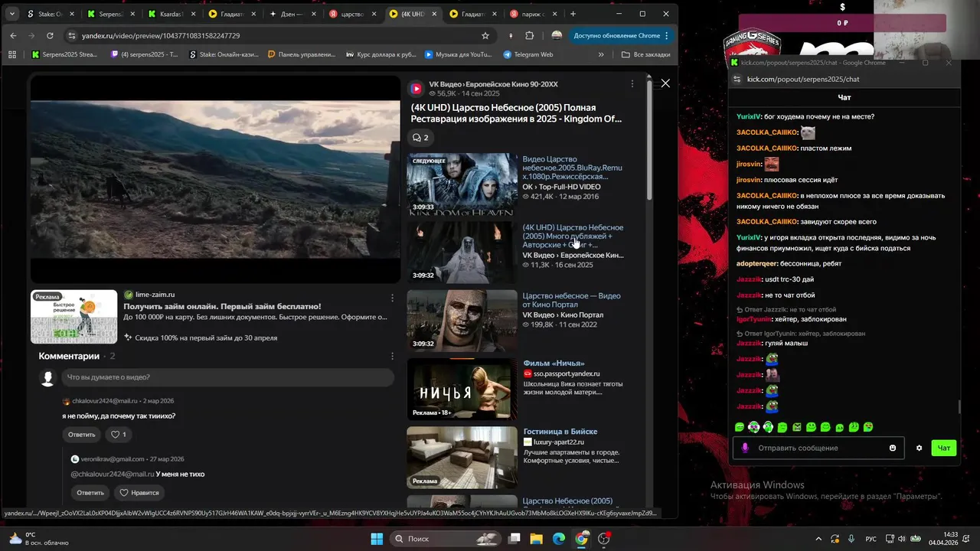This screenshot has height=551, width=980.
Task: Open the Telegram Web bookmark
Action: click(528, 54)
